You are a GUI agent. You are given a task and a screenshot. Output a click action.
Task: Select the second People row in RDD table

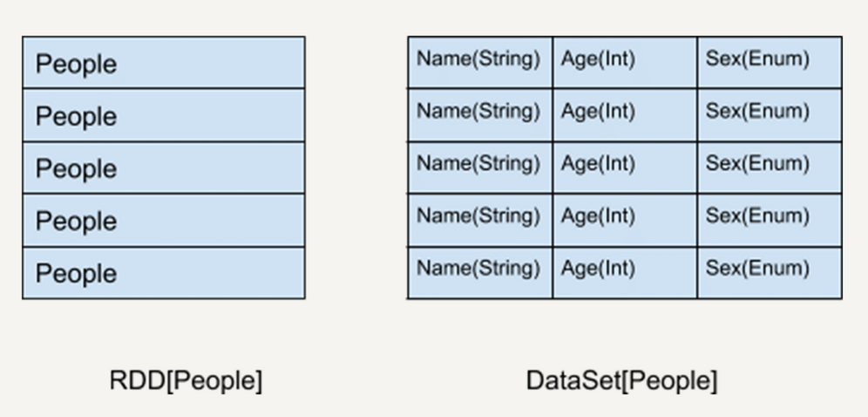[163, 115]
